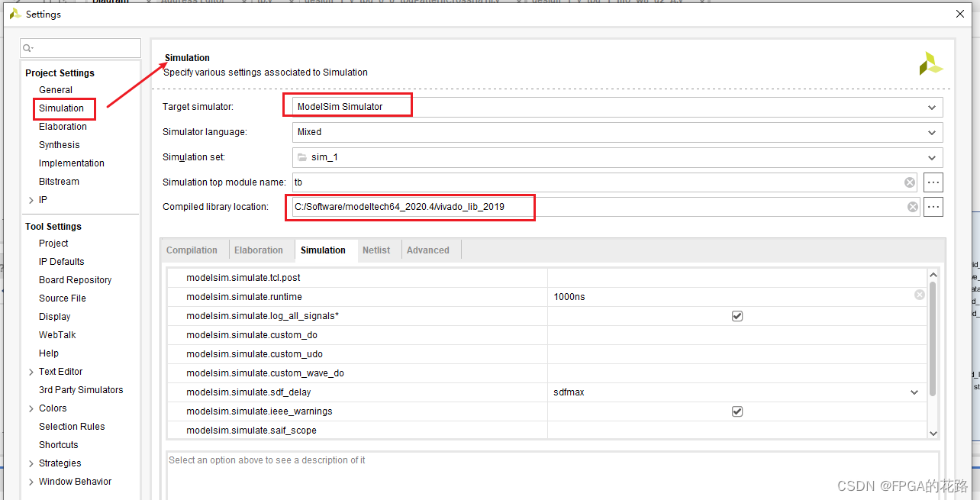
Task: Open the Synthesis settings page
Action: tap(60, 145)
